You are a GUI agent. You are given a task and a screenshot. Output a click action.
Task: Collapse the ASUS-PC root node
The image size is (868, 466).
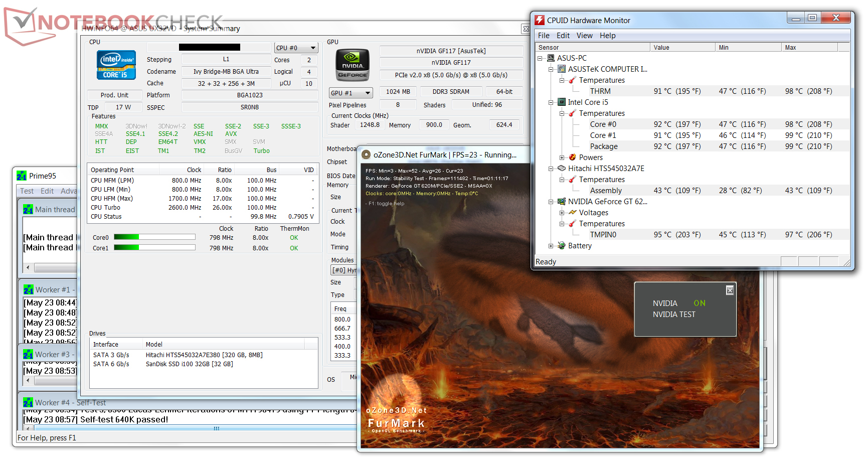540,58
